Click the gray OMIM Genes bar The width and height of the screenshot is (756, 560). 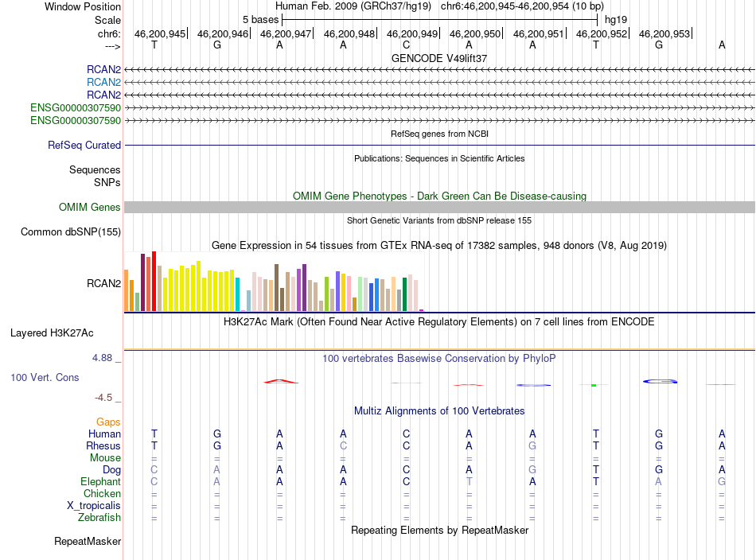coord(439,208)
